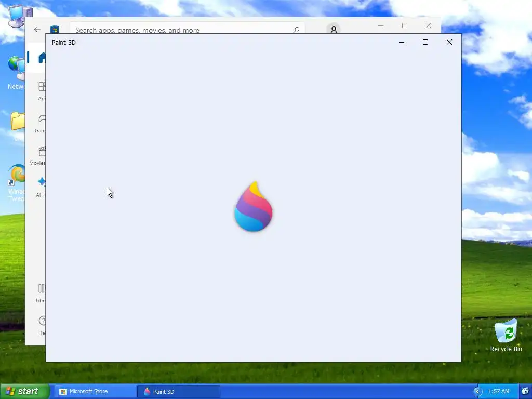Open Apps section in Store sidebar
Image resolution: width=532 pixels, height=399 pixels.
[42, 91]
